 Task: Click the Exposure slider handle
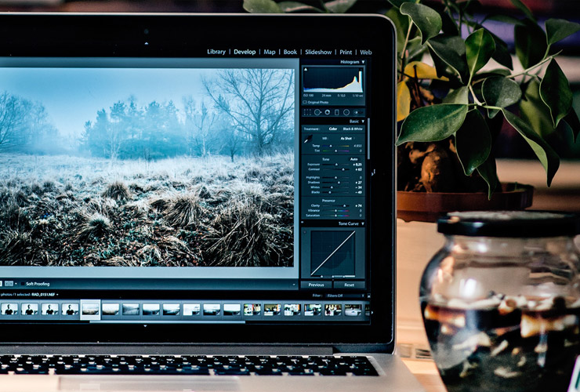pos(336,165)
